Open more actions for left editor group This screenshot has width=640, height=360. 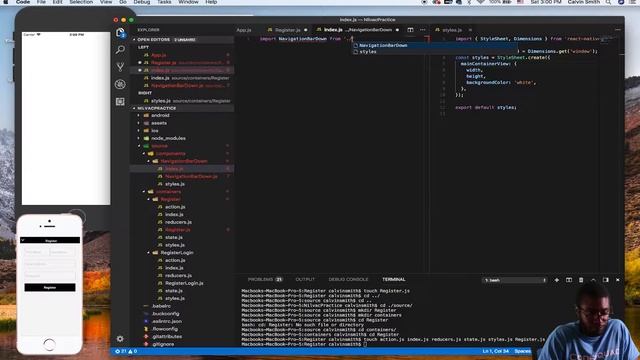(422, 30)
